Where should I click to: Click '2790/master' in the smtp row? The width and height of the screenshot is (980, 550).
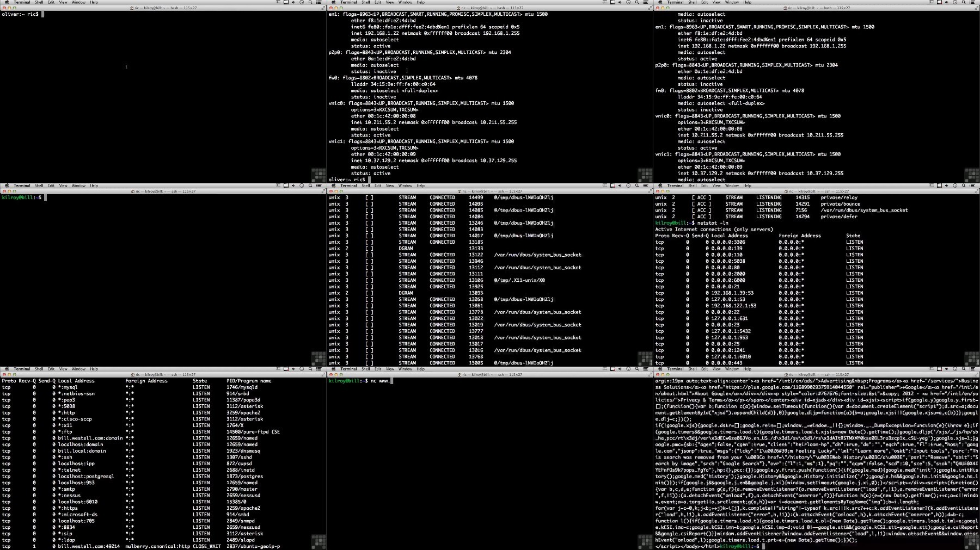tap(242, 489)
